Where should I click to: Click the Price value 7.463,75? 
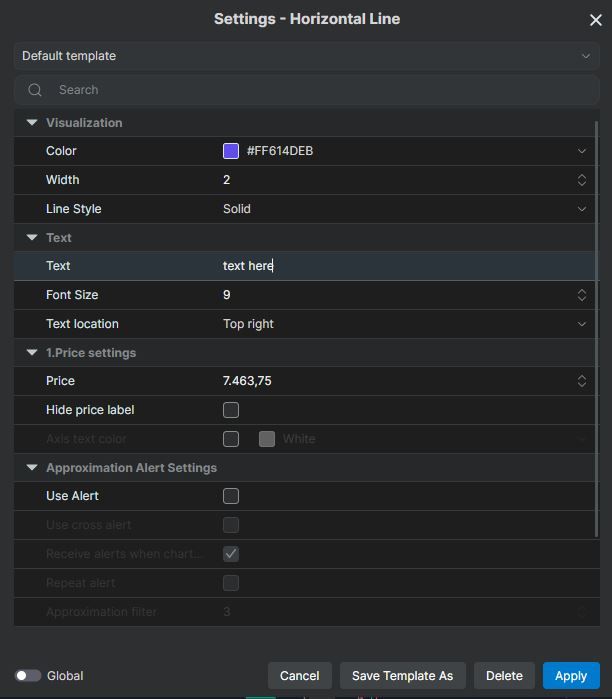point(247,381)
